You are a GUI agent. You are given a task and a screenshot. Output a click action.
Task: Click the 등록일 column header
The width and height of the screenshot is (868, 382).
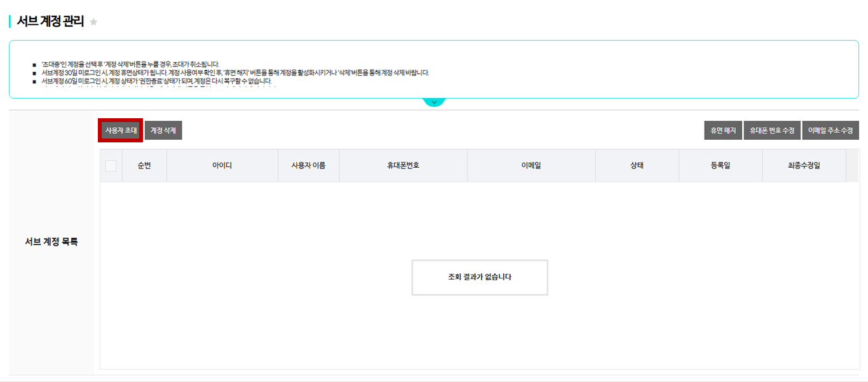click(721, 166)
